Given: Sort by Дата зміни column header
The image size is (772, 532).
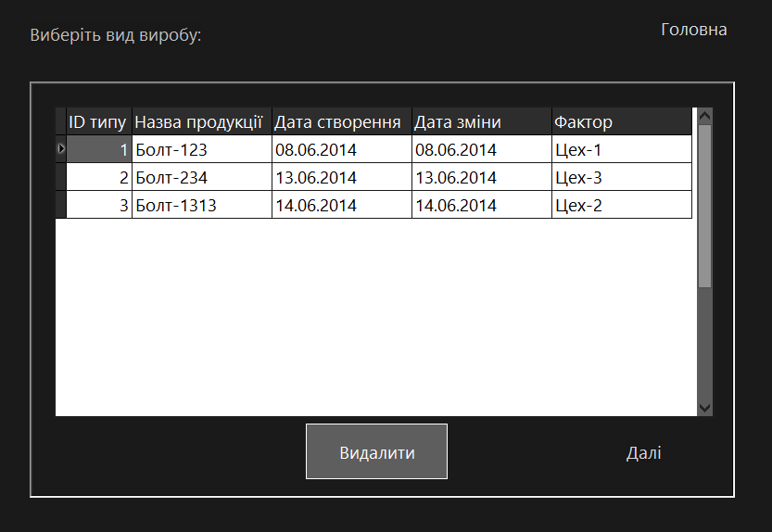Looking at the screenshot, I should [481, 121].
